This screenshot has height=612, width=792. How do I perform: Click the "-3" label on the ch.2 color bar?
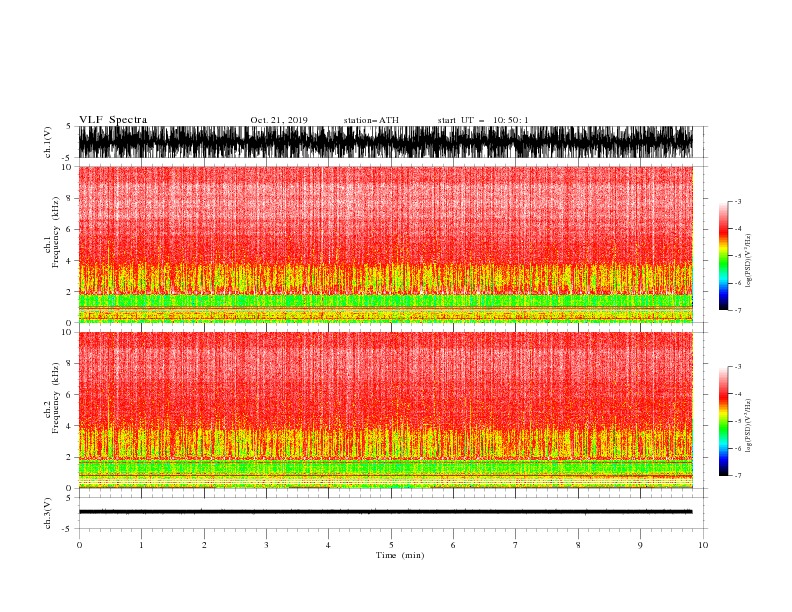pos(738,367)
